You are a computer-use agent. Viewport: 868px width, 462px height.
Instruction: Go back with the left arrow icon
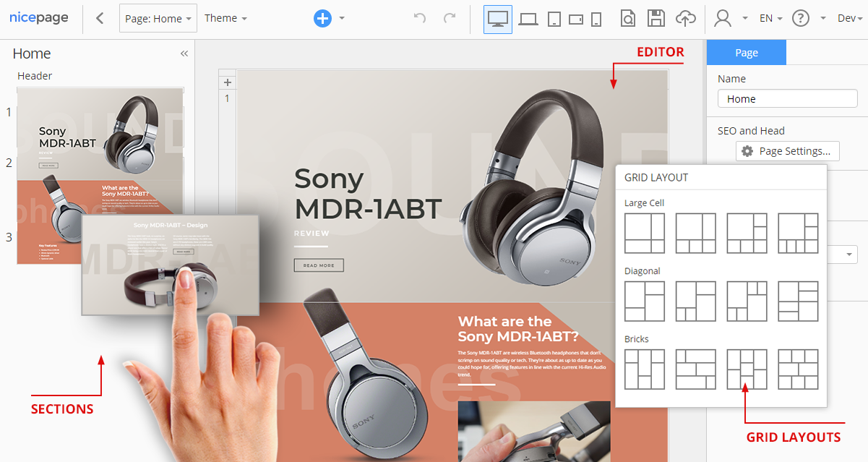click(x=100, y=19)
